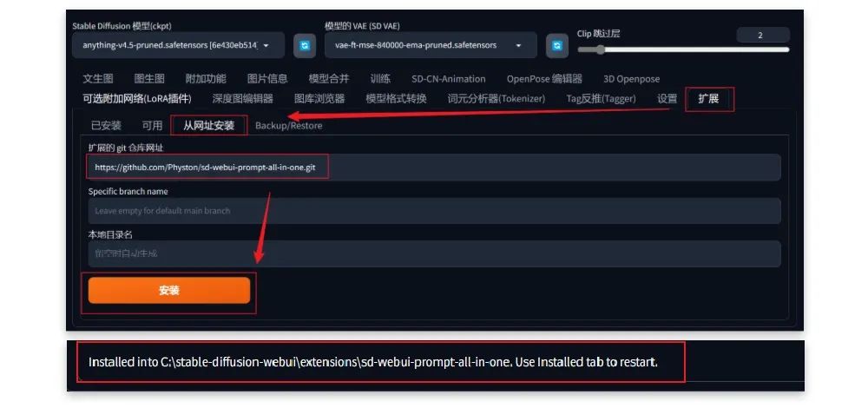
Task: Click the Clip skip number field
Action: point(763,35)
